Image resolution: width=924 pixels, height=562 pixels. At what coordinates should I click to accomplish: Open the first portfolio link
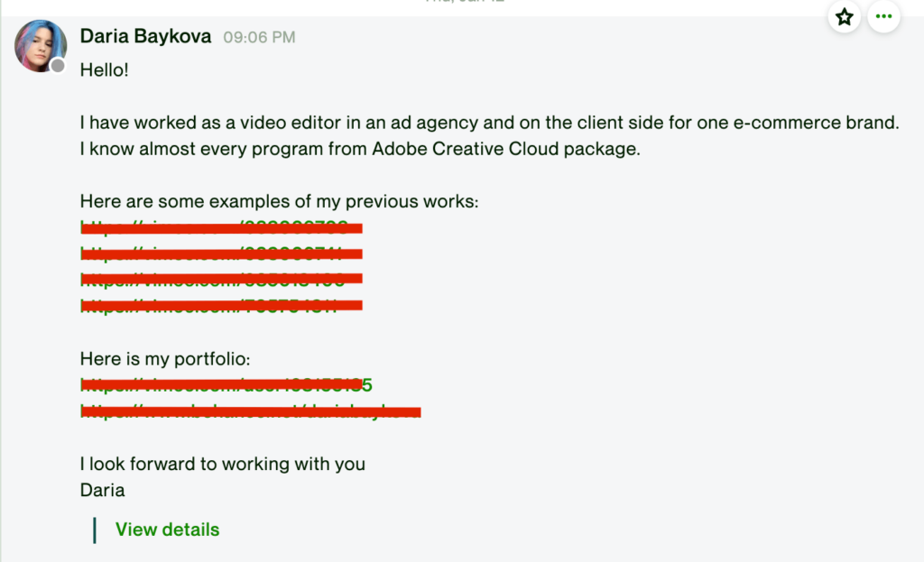[226, 385]
